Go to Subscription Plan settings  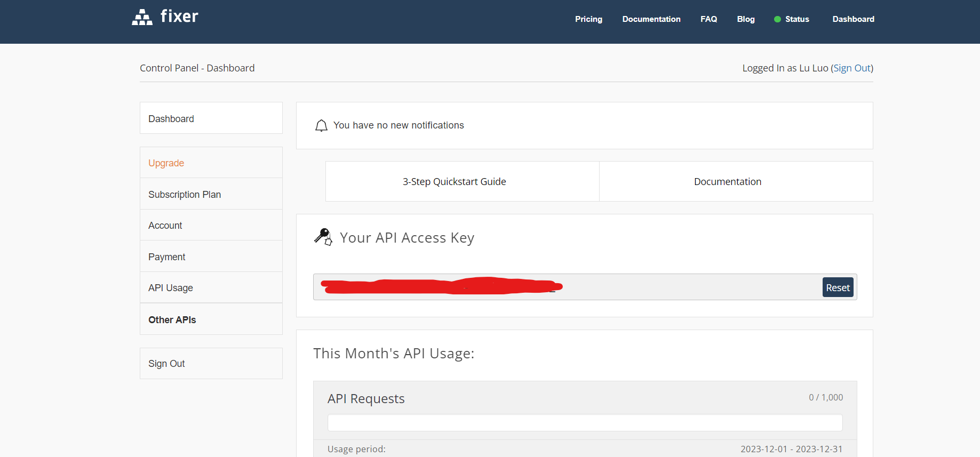tap(185, 195)
